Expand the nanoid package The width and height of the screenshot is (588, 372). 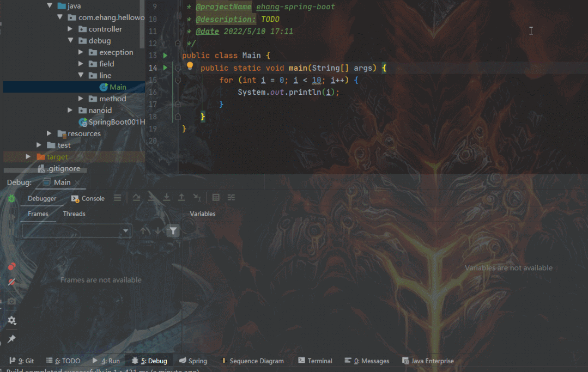[x=70, y=110]
